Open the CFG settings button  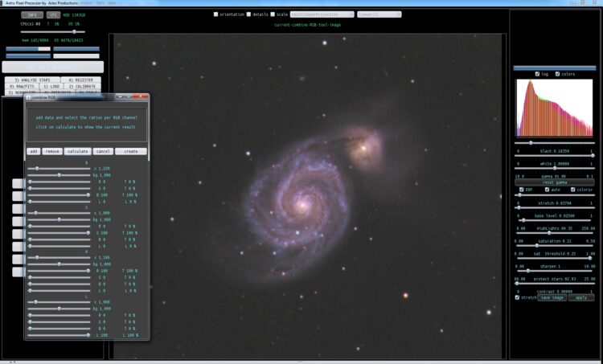click(53, 15)
